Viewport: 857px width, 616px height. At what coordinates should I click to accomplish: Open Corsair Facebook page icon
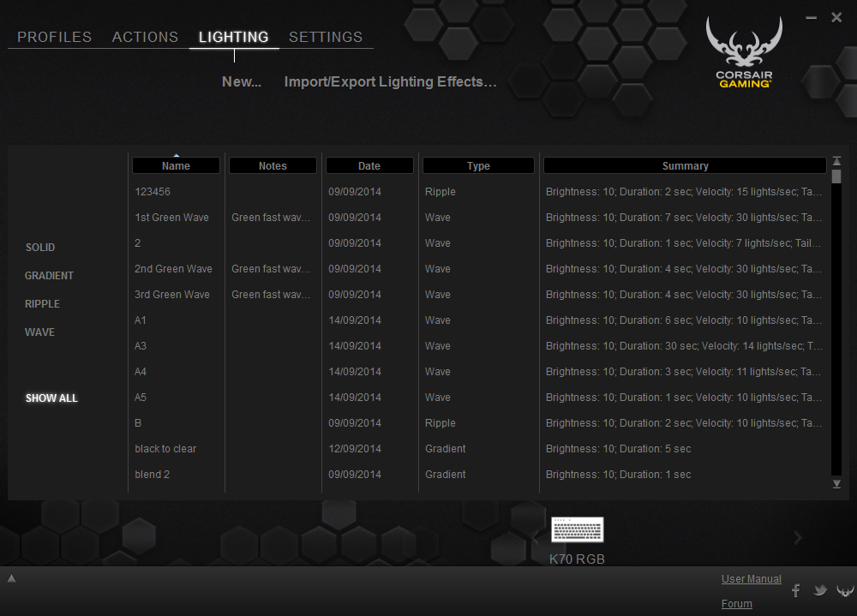[x=796, y=590]
